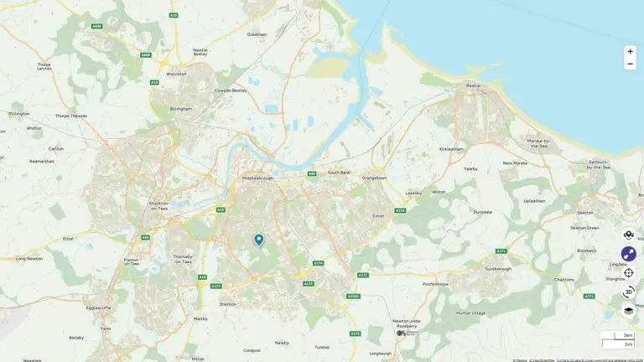This screenshot has width=644, height=362.
Task: Click the Redcar town label
Action: coord(474,85)
